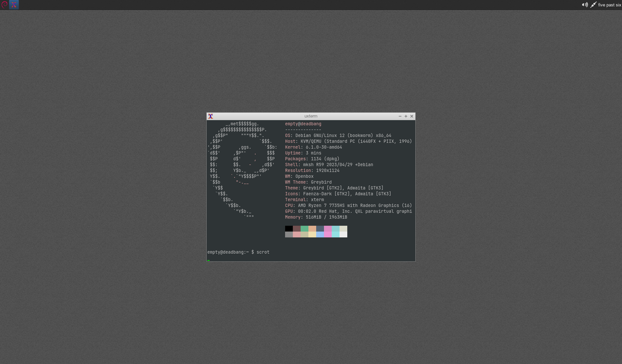Click the 'Icons: Faenza-Dark' line
This screenshot has height=364, width=622.
pos(338,194)
